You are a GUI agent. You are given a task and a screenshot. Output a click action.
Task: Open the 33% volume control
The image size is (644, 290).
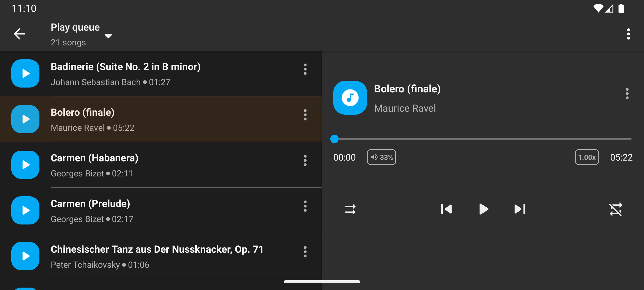[x=381, y=157]
